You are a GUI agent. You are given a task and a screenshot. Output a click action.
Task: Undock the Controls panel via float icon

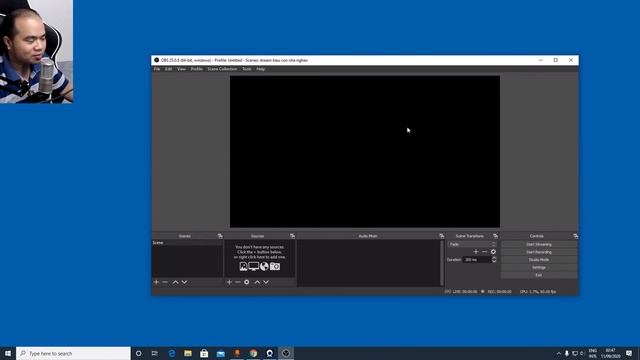[x=576, y=236]
